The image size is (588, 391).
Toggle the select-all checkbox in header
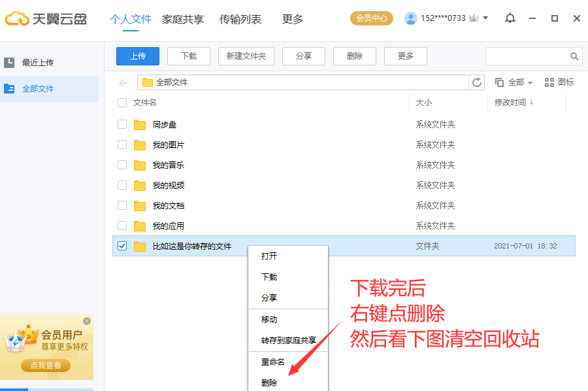(x=122, y=103)
